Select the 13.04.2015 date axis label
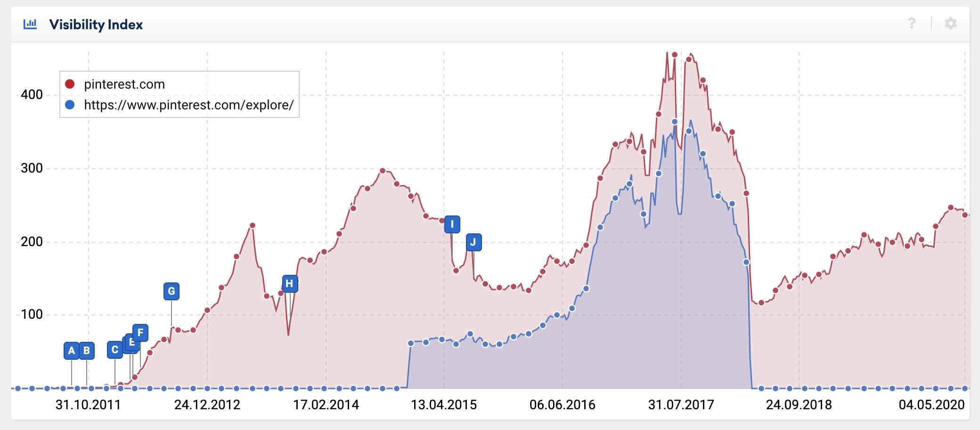 click(444, 405)
